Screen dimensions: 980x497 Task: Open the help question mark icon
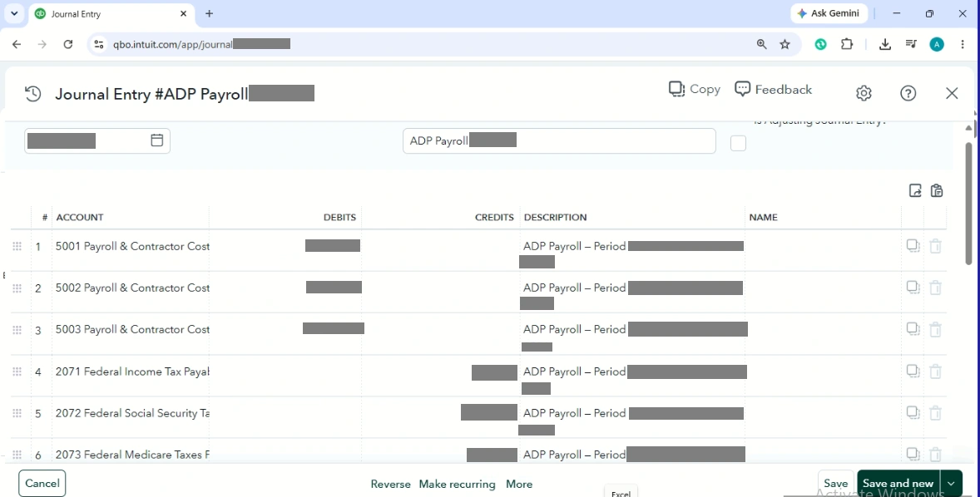tap(908, 93)
